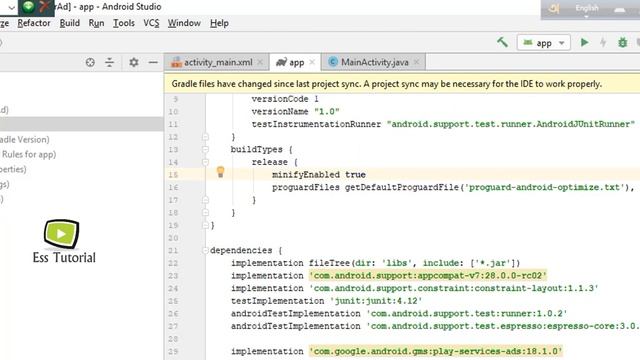Open the Build menu
The width and height of the screenshot is (640, 360).
pyautogui.click(x=70, y=23)
